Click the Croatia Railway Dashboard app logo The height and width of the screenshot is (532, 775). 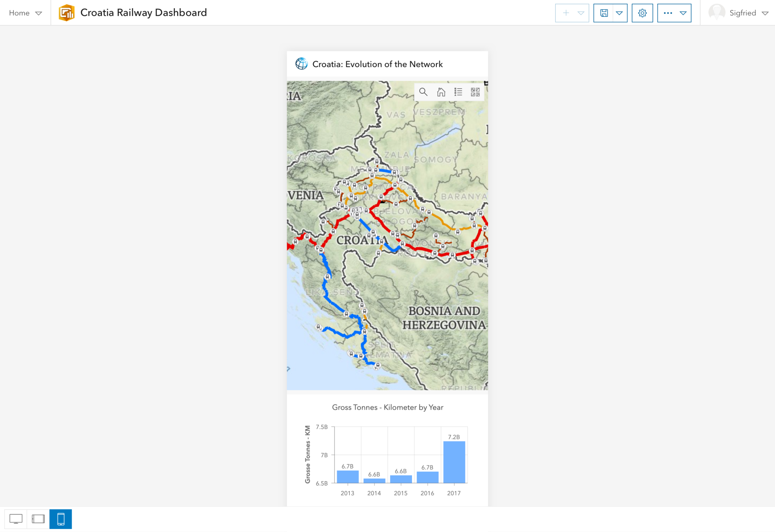click(66, 13)
